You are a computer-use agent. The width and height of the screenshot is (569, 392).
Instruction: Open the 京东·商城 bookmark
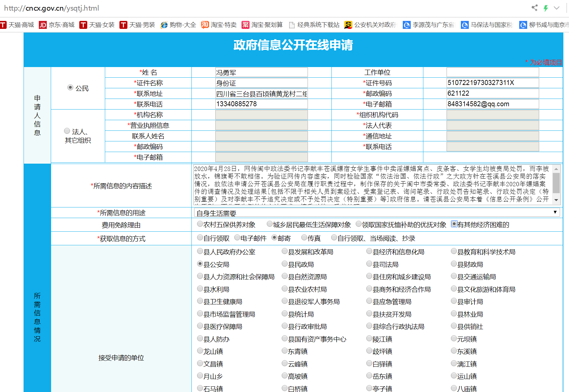coord(57,25)
